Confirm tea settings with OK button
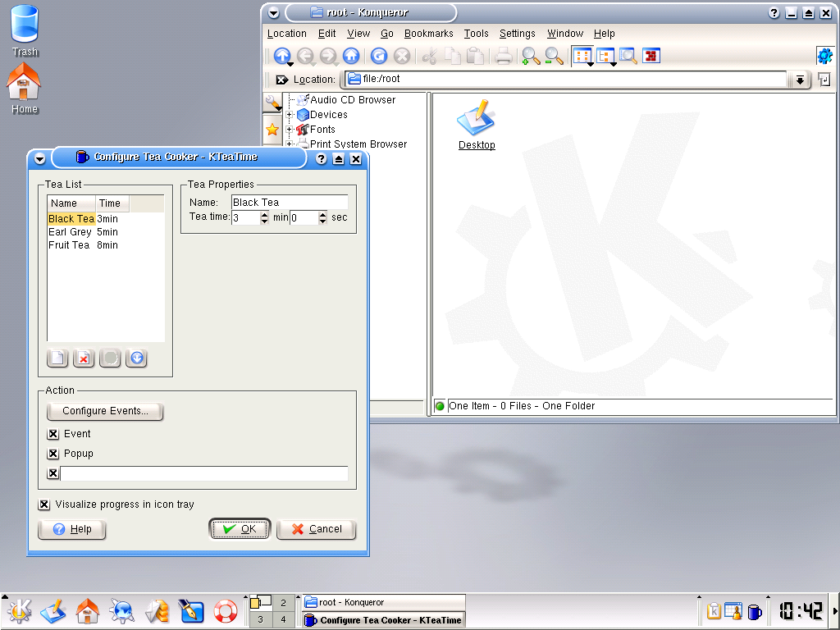Screen dimensions: 840x630 [x=240, y=529]
